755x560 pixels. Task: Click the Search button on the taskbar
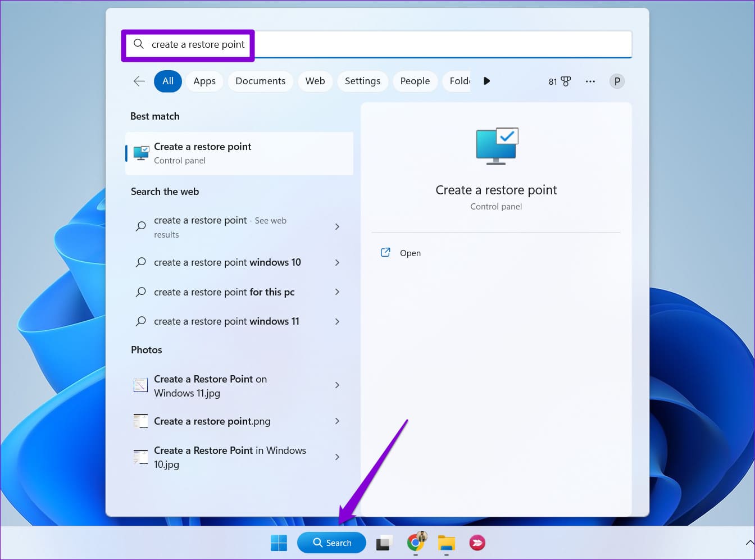(x=331, y=543)
